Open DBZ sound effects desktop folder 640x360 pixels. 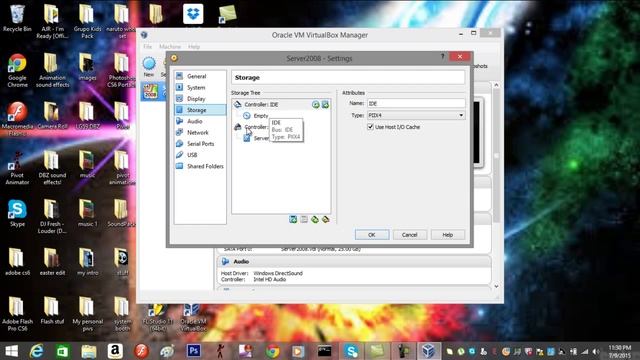click(52, 168)
